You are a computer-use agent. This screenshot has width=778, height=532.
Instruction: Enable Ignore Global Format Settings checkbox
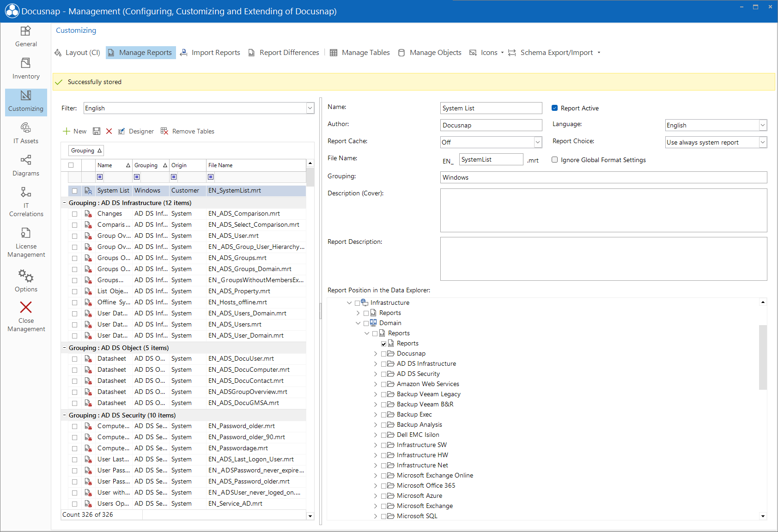point(555,160)
